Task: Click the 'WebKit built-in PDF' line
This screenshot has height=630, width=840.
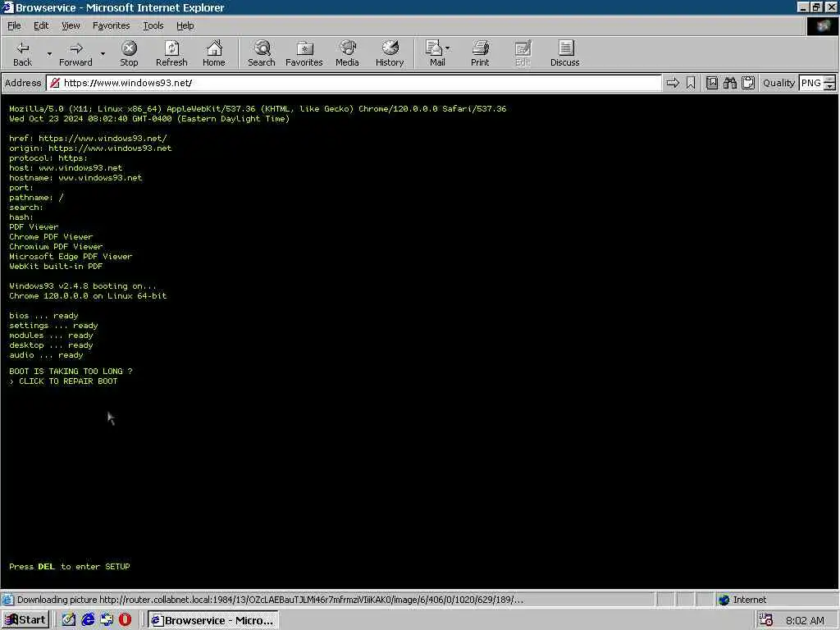Action: (x=56, y=267)
